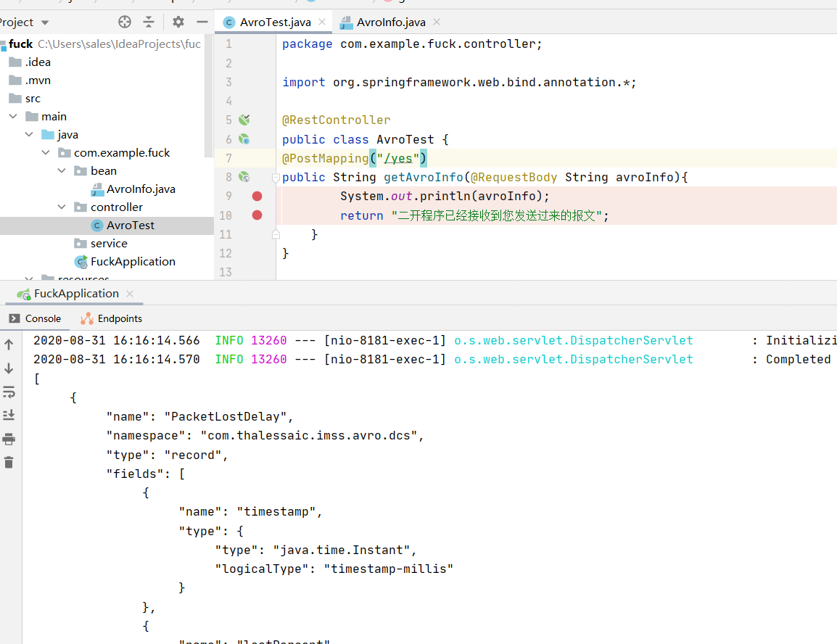Collapse the main folder node

click(x=13, y=116)
